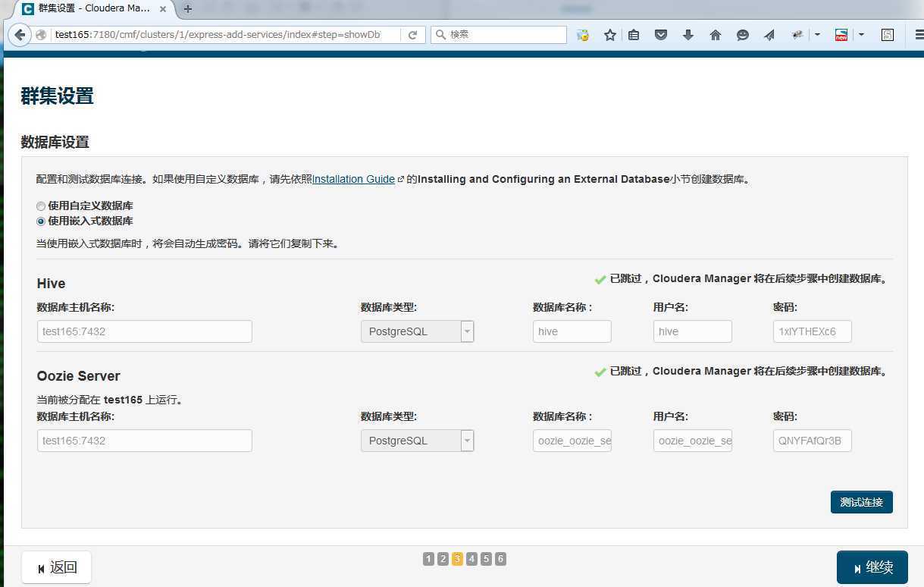924x587 pixels.
Task: Jump to wizard step 4
Action: point(471,559)
